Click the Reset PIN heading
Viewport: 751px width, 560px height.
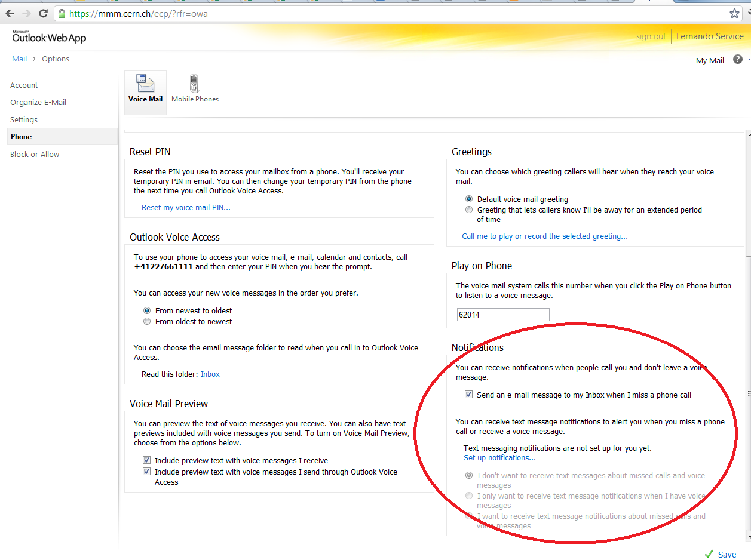(x=150, y=152)
